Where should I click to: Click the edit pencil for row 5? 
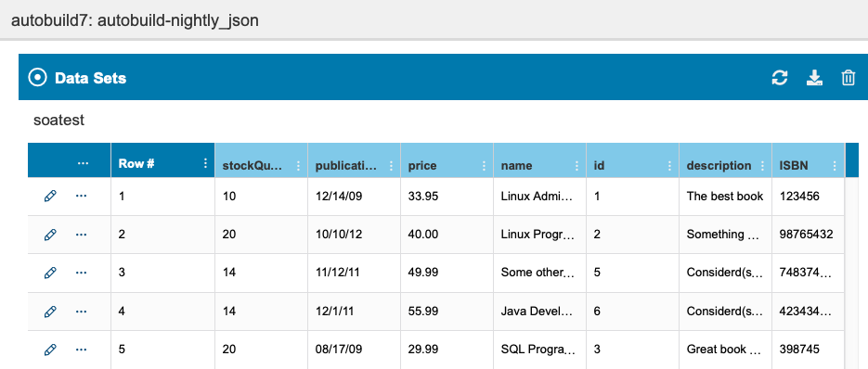tap(50, 350)
